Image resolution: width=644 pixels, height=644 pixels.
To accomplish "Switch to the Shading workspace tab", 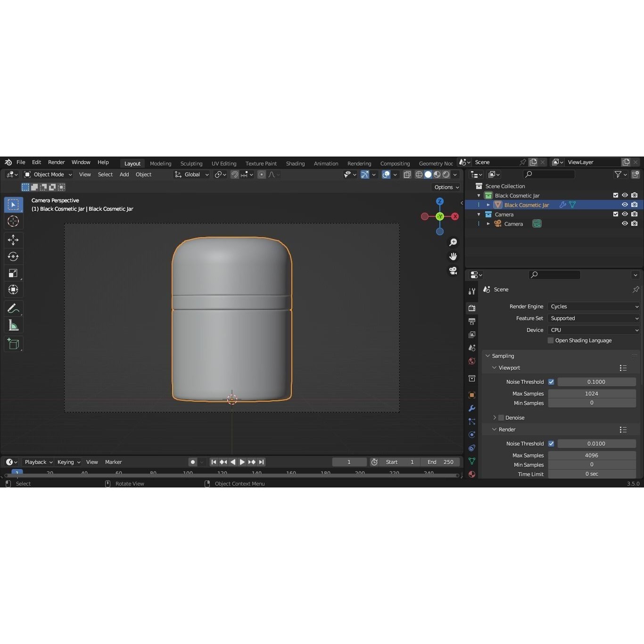I will coord(295,163).
